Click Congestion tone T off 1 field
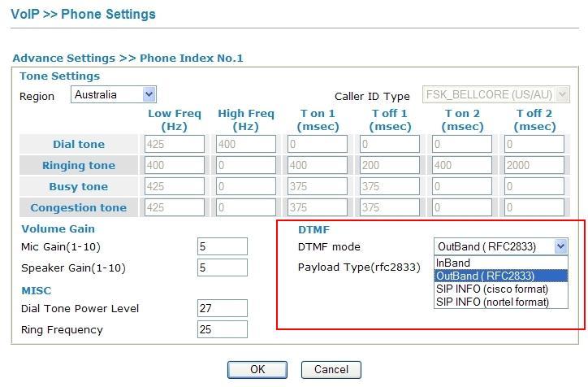This screenshot has width=588, height=387. point(390,207)
